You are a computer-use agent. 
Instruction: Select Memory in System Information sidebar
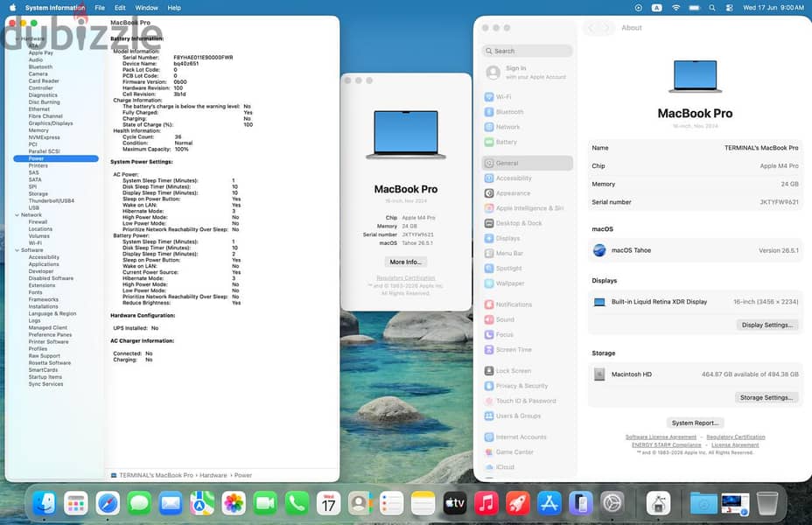click(x=38, y=130)
